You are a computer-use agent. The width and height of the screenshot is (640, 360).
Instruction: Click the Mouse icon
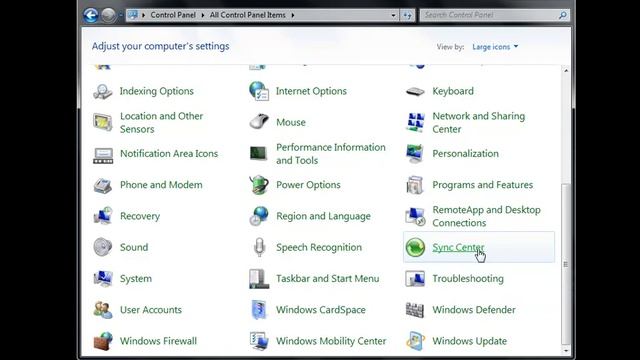(259, 122)
